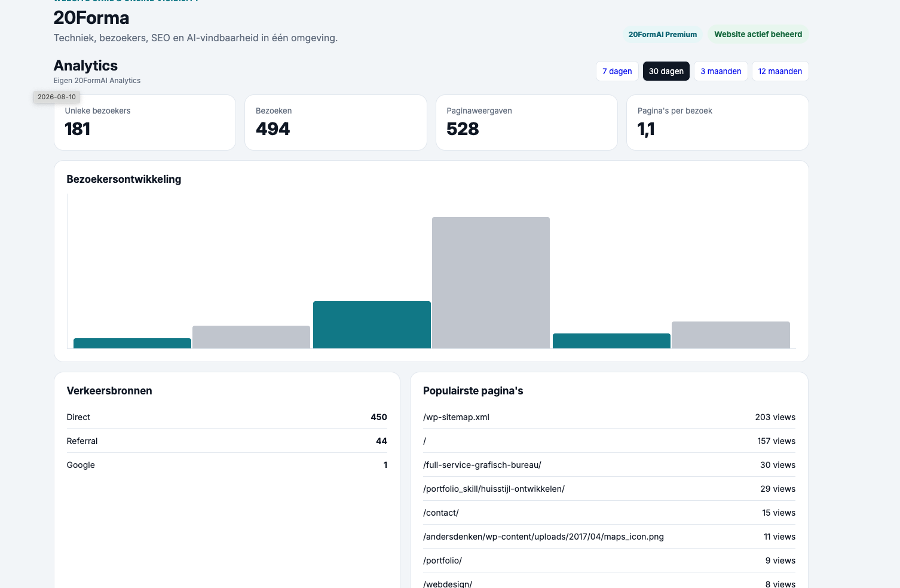Click the maps_icon.png page entry
This screenshot has width=900, height=588.
(609, 537)
